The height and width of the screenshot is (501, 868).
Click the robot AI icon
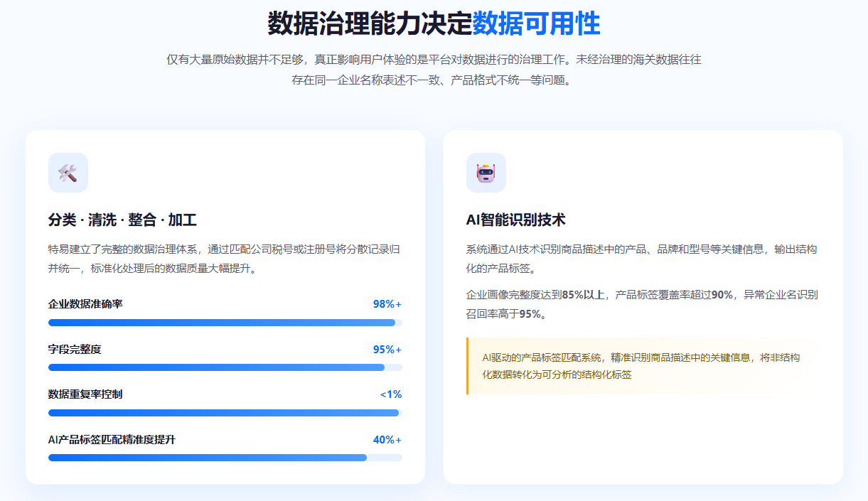click(486, 173)
